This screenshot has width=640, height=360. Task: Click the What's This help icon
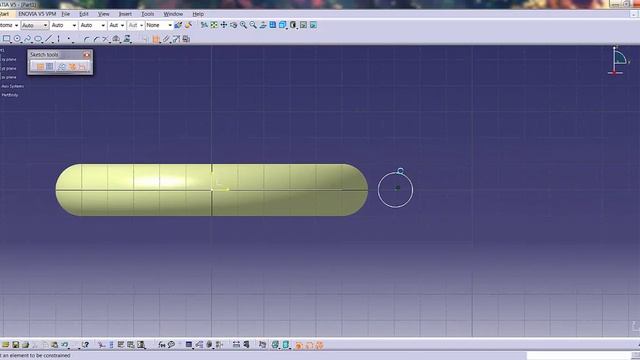click(x=85, y=345)
